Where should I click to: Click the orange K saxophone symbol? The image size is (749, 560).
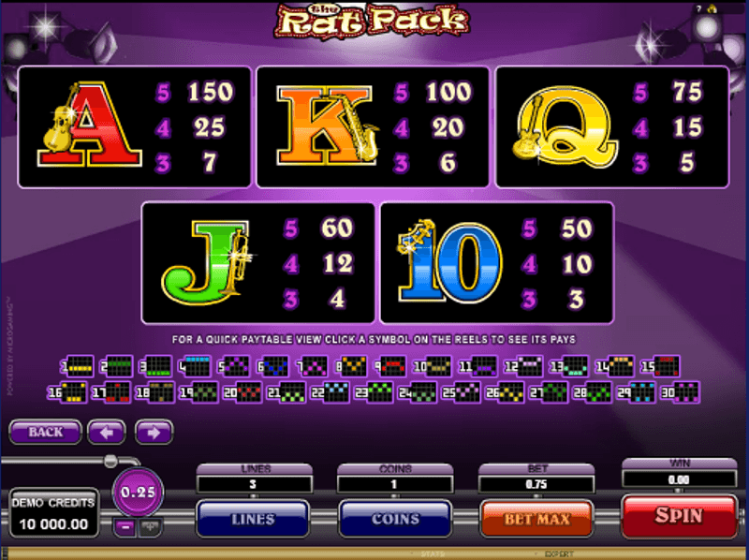329,125
